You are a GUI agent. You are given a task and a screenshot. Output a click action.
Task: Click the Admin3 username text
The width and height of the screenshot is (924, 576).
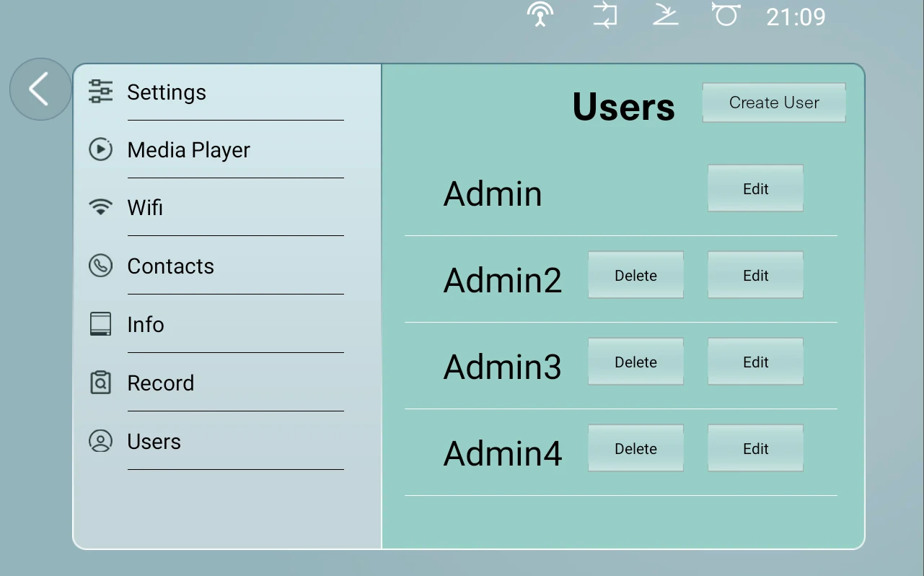click(x=503, y=367)
